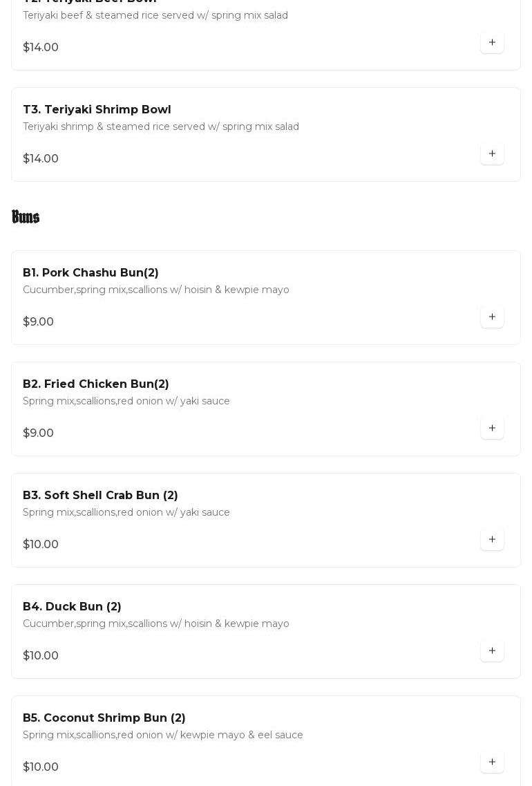
Task: Open B3. Soft Shell Crab Bun item
Action: click(100, 496)
